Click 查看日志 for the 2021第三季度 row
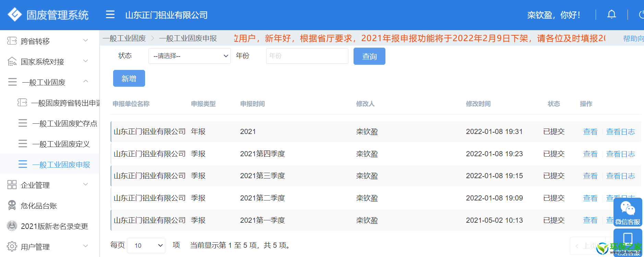This screenshot has height=257, width=644. (x=620, y=176)
